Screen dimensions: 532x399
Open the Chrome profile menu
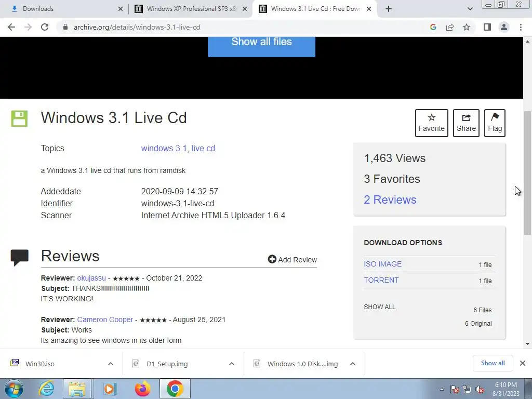[504, 27]
